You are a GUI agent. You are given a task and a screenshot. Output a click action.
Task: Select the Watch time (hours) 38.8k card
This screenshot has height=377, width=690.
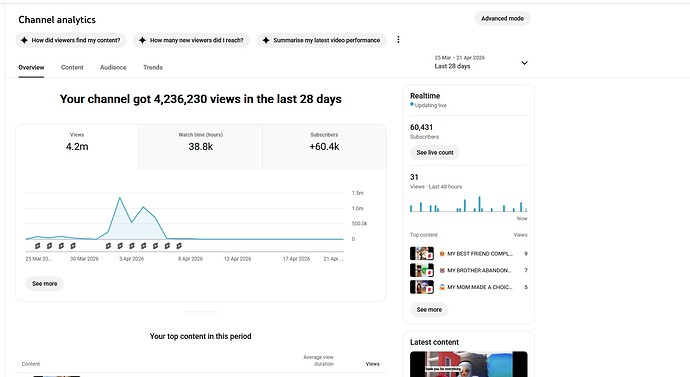(201, 147)
